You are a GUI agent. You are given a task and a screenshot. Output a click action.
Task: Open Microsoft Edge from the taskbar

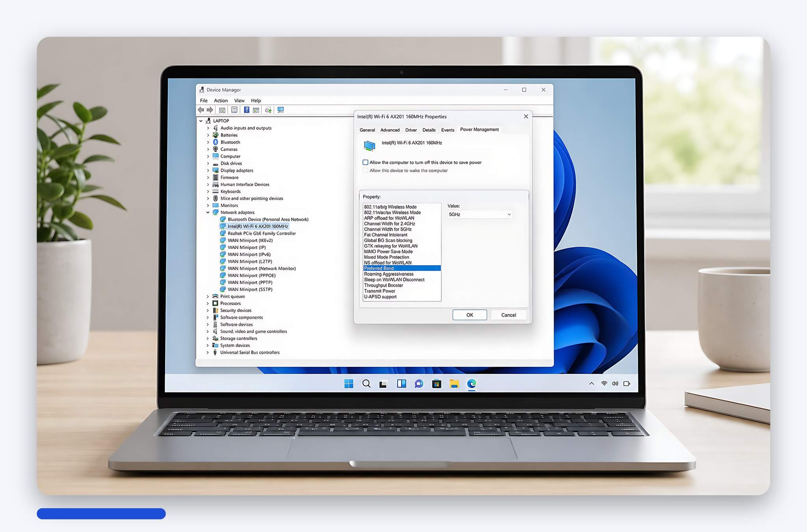[472, 384]
